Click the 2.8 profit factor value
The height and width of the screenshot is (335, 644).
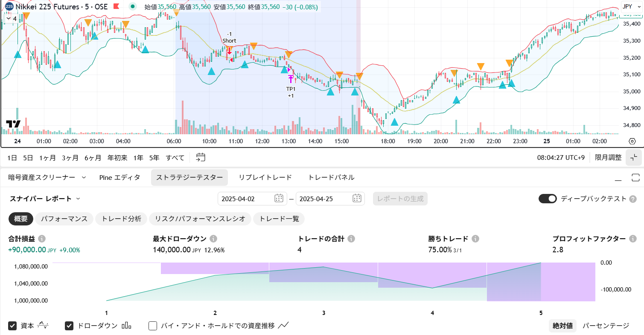[558, 250]
